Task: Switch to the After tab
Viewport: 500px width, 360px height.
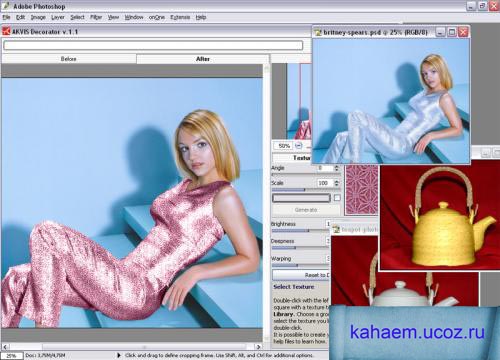Action: coord(203,59)
